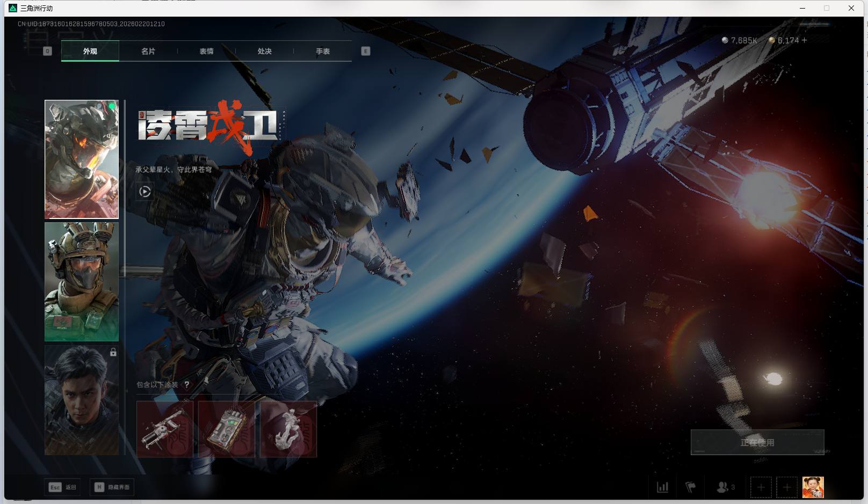Click the 6,174 currency amount
This screenshot has width=868, height=504.
pos(788,40)
